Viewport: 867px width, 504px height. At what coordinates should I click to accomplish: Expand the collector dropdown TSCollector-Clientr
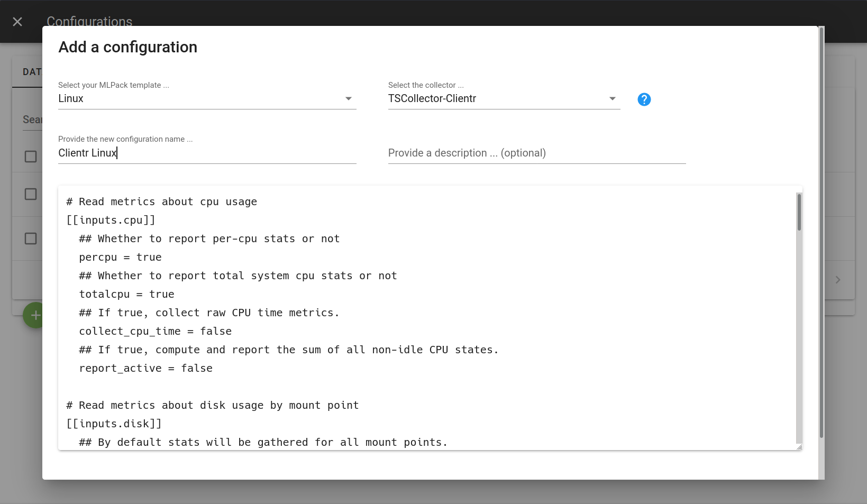(504, 99)
